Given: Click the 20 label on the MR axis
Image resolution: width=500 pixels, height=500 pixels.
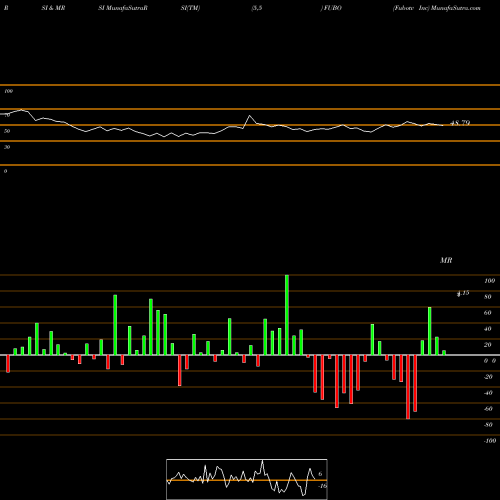Looking at the screenshot, I should pos(488,345).
